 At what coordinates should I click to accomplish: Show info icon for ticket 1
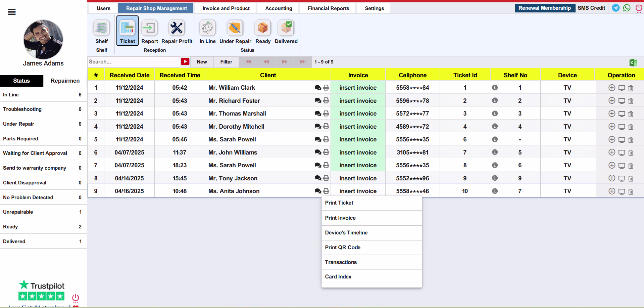495,88
